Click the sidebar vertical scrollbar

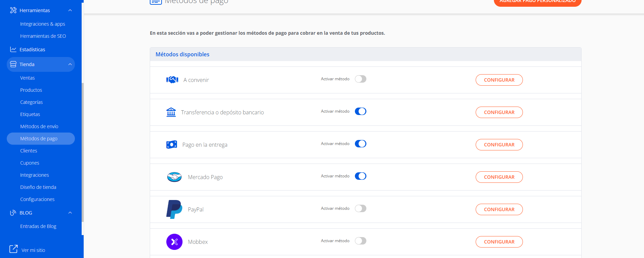(83, 152)
